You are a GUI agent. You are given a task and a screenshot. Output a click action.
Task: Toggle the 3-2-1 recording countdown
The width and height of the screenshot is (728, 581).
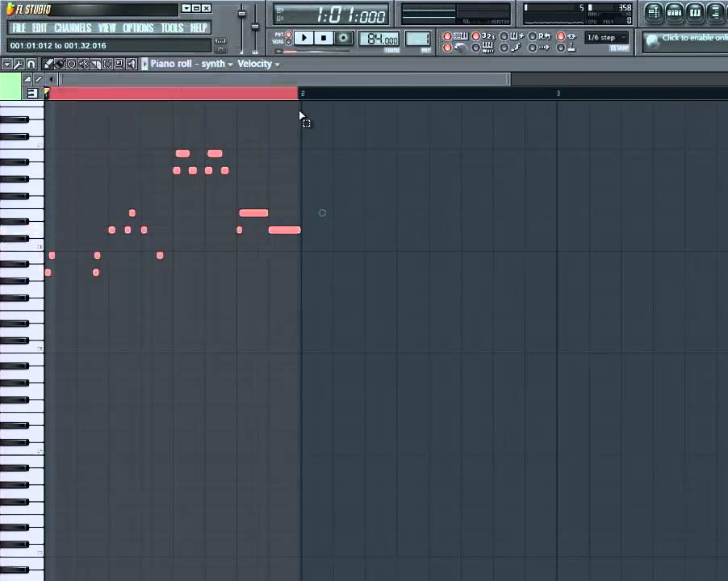pyautogui.click(x=476, y=36)
